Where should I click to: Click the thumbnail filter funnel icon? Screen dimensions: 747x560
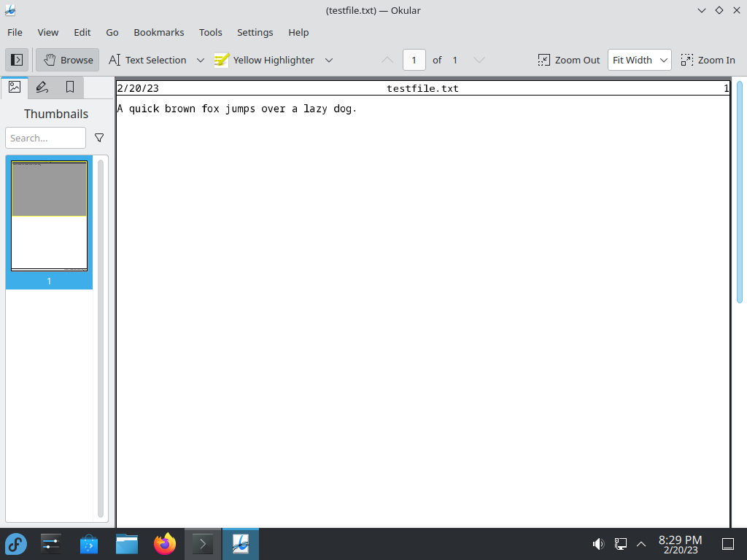99,138
